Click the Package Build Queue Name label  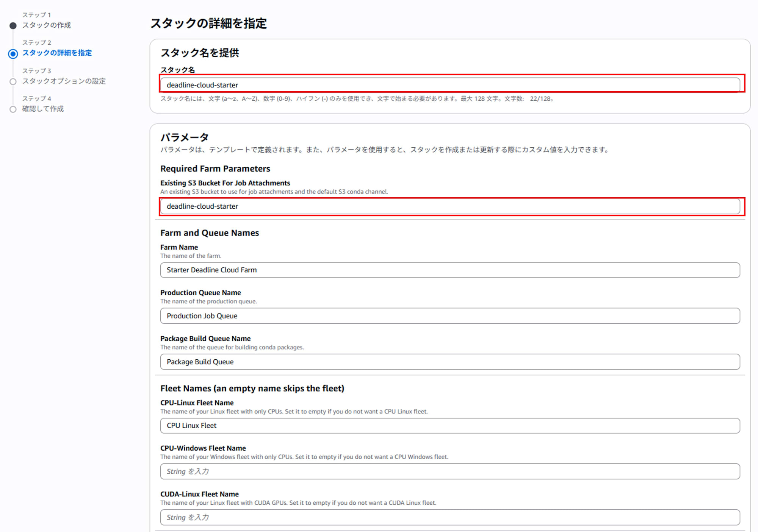pyautogui.click(x=205, y=339)
